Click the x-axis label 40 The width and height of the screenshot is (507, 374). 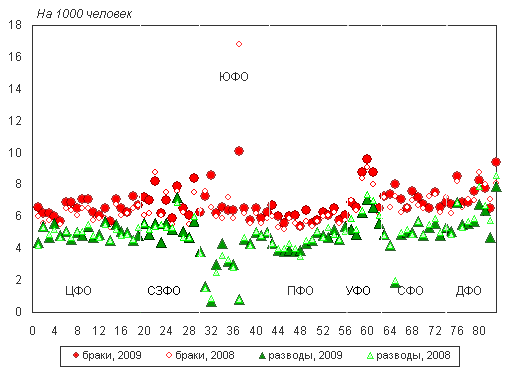pyautogui.click(x=256, y=331)
